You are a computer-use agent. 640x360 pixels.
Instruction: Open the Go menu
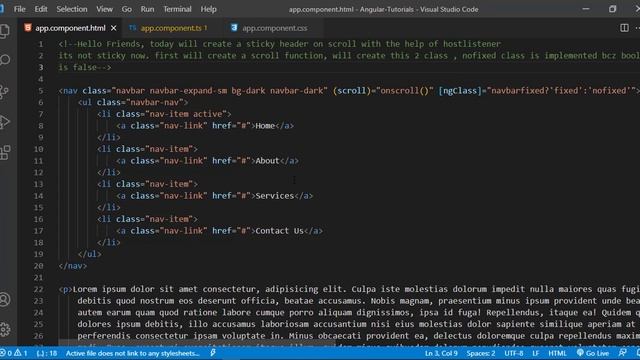click(x=127, y=9)
